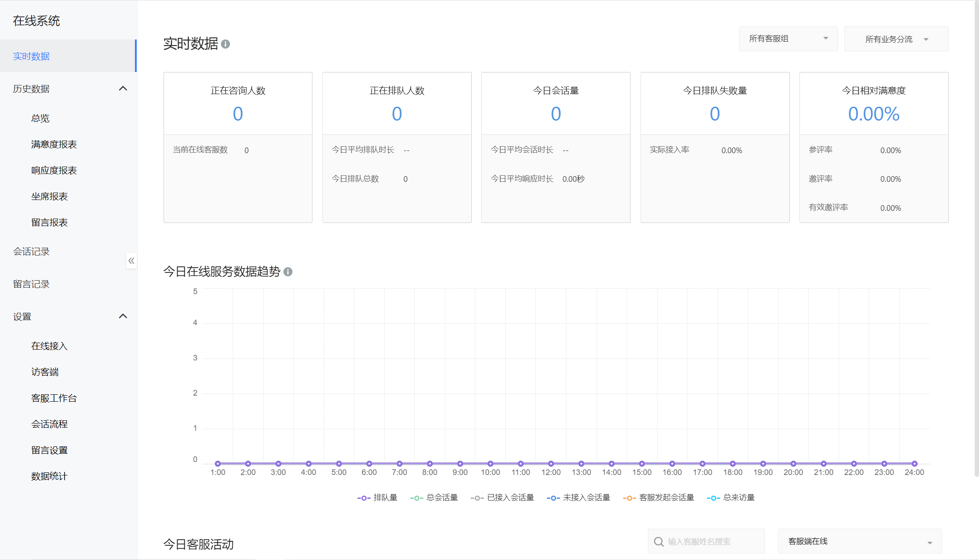This screenshot has width=979, height=560.
Task: Select 实时数据 in sidebar
Action: click(x=68, y=56)
